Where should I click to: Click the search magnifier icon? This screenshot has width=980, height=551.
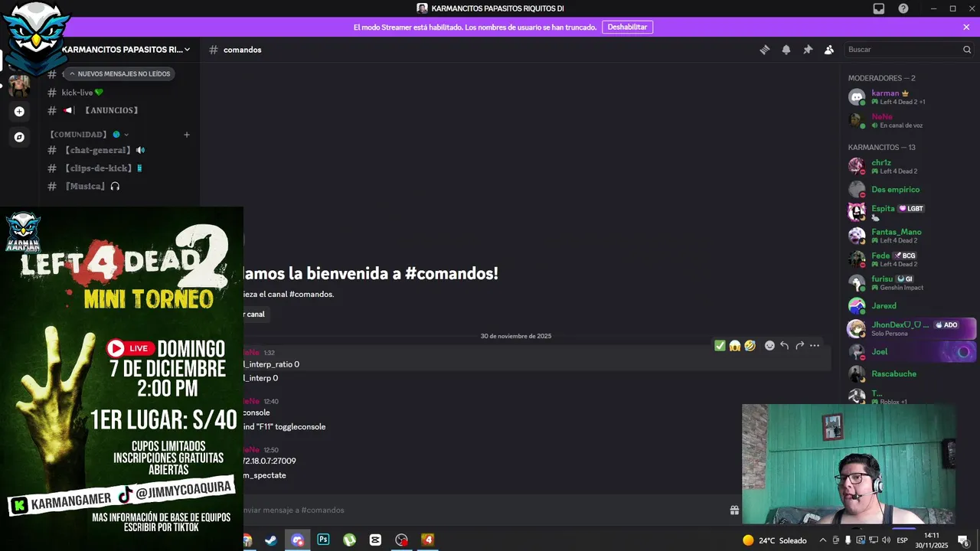click(x=966, y=50)
